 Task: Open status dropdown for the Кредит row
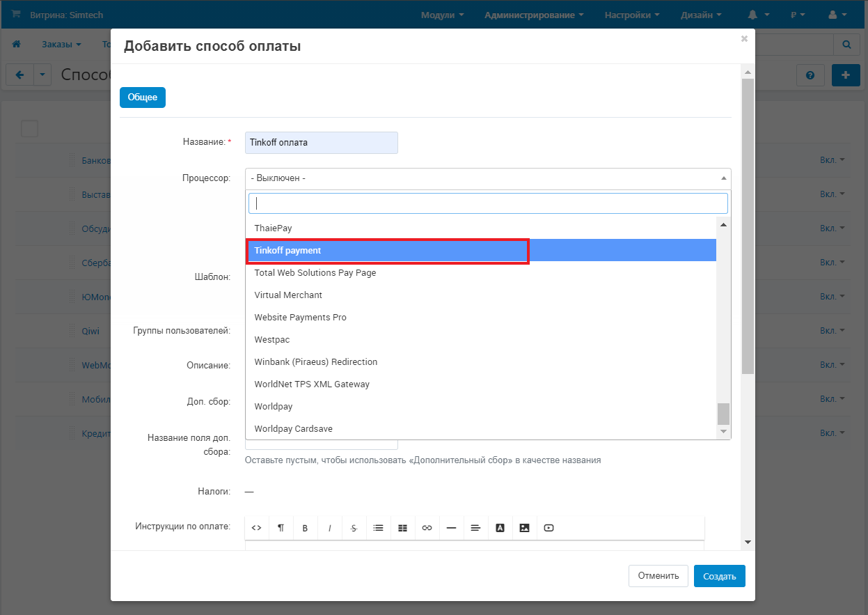[833, 433]
